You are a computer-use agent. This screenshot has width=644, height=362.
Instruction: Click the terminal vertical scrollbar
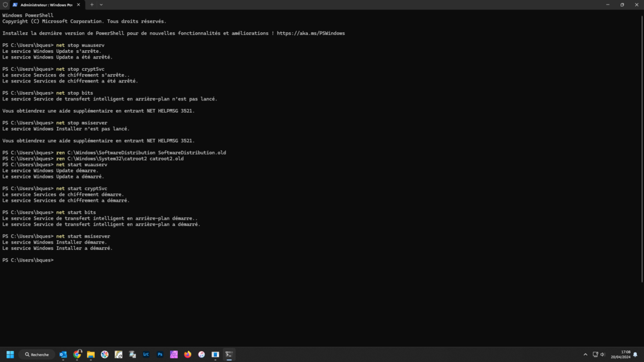click(x=642, y=149)
